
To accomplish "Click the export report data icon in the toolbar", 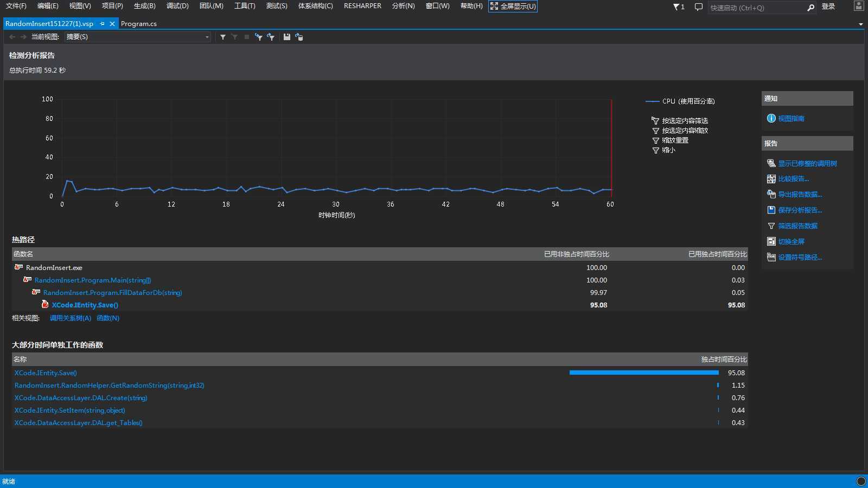I will 299,37.
